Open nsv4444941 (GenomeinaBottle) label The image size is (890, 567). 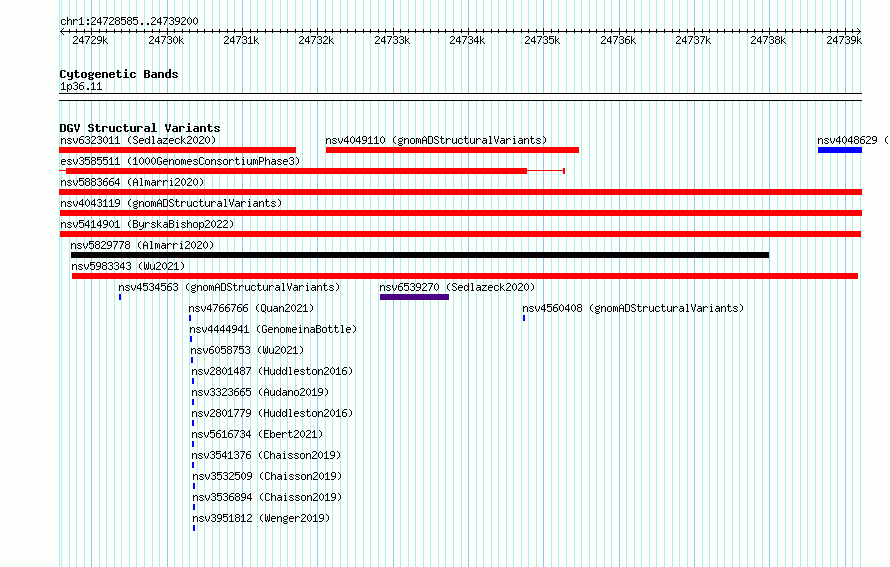pos(273,329)
